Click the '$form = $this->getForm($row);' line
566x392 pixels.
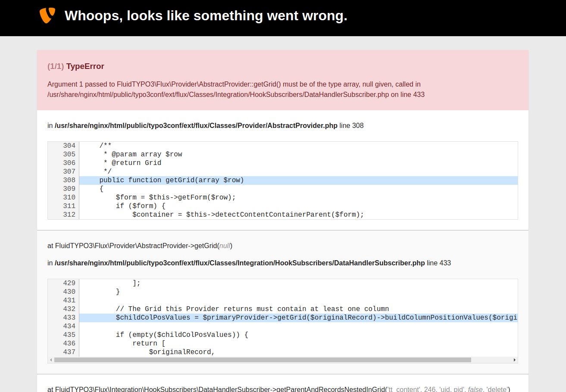[x=176, y=197]
